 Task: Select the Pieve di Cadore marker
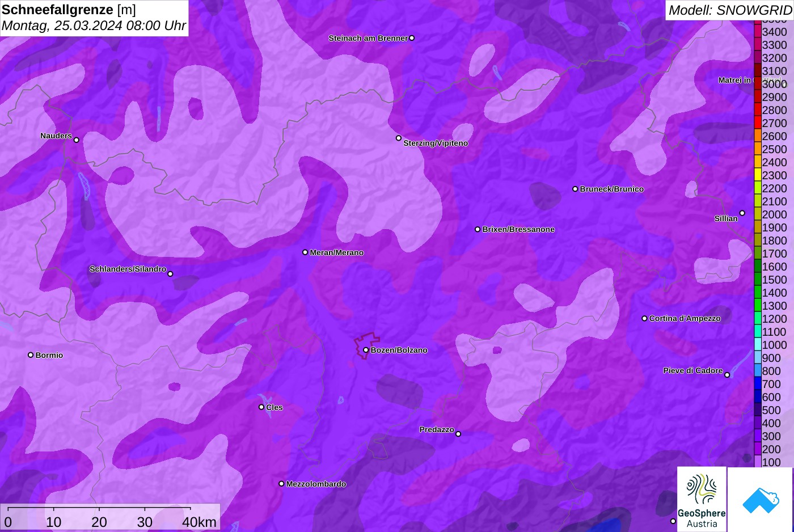point(727,375)
